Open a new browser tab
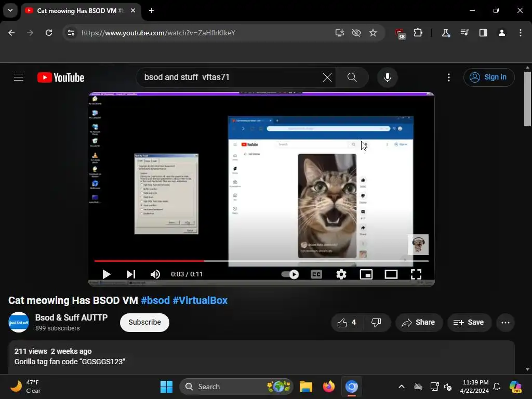Viewport: 532px width, 399px height. pyautogui.click(x=152, y=10)
